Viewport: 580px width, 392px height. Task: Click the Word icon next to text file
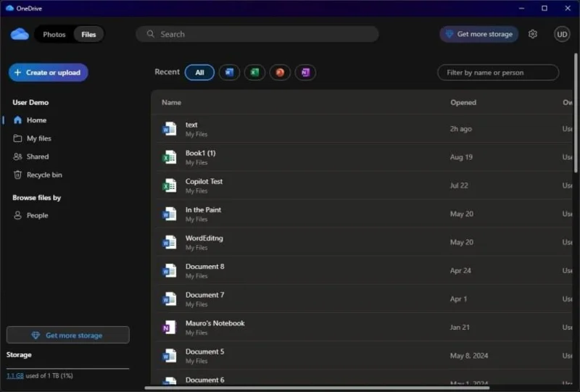tap(170, 129)
